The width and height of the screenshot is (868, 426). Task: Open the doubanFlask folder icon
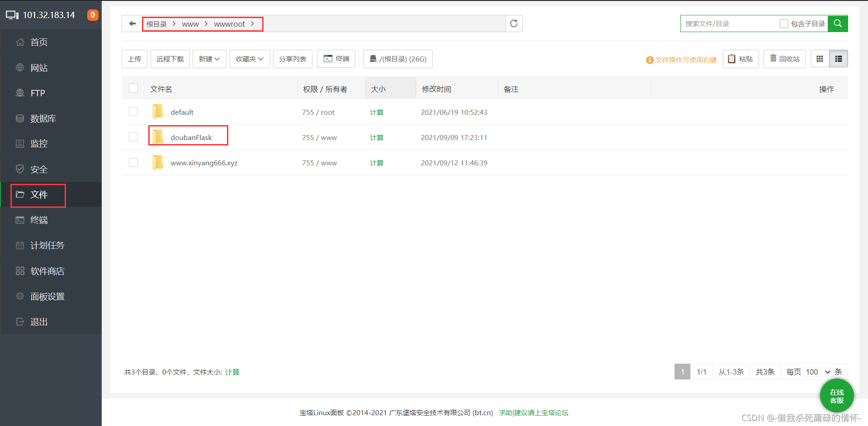coord(158,137)
